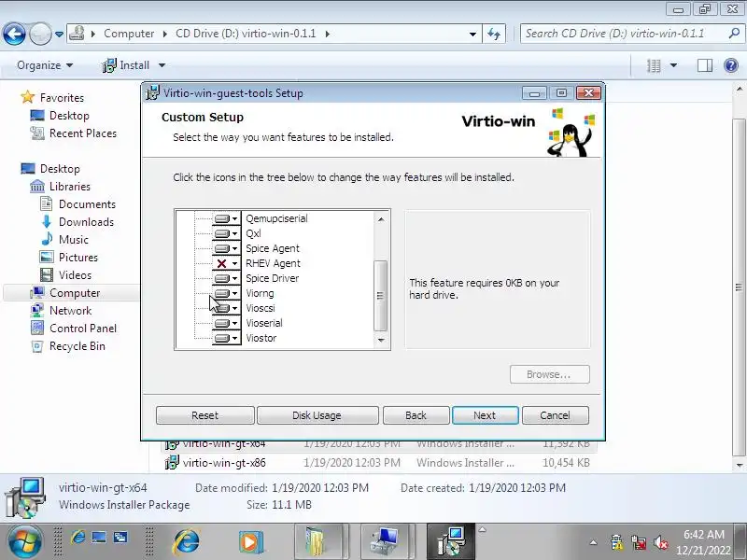Screen dimensions: 747x560
Task: Select Computer in the navigation pane
Action: (75, 293)
